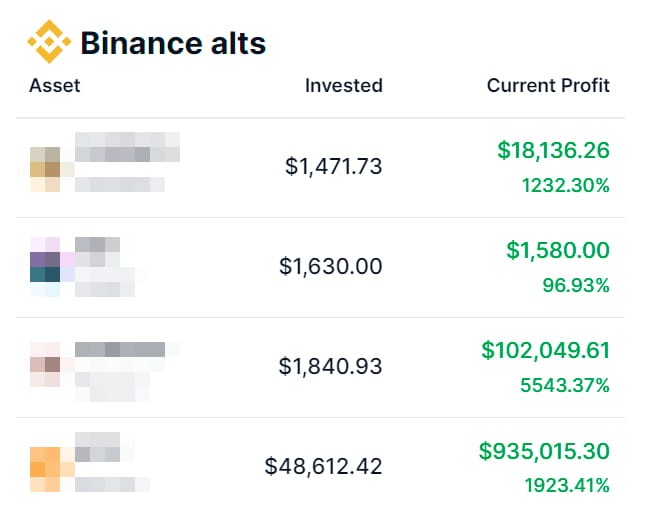Click the $18,136.26 profit value

[x=553, y=150]
